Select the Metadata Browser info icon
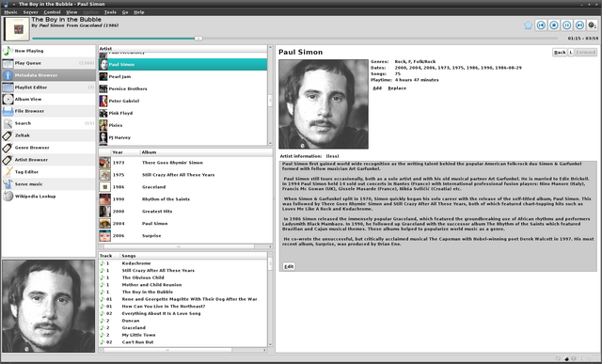602x364 pixels. click(8, 75)
